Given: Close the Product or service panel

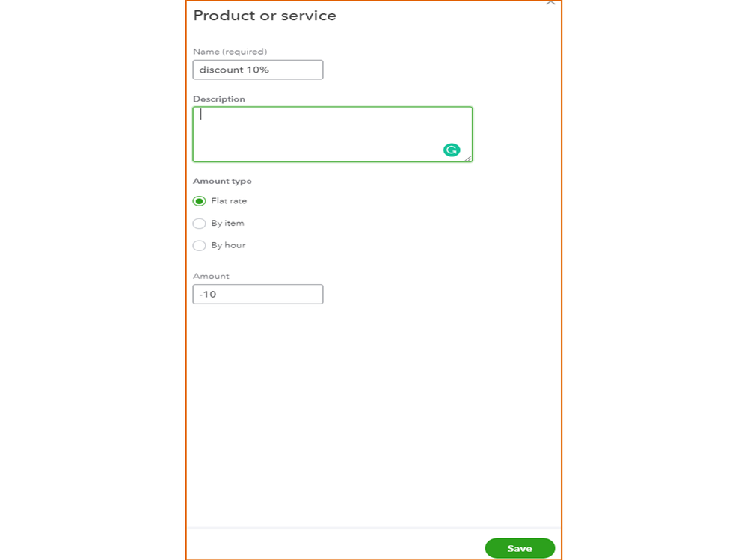Looking at the screenshot, I should [x=550, y=3].
